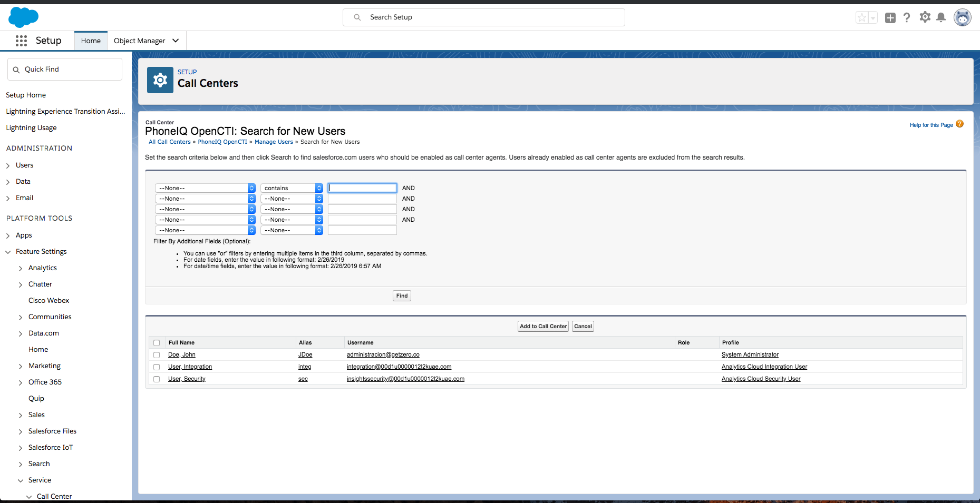Open the 'contains' operator dropdown
The height and width of the screenshot is (503, 980).
(292, 188)
